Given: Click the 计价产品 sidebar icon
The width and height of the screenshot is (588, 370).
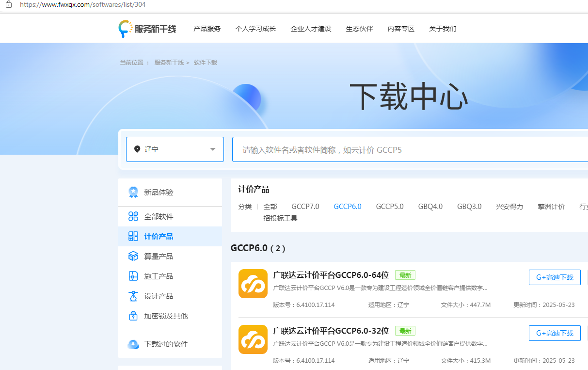Looking at the screenshot, I should [x=133, y=236].
